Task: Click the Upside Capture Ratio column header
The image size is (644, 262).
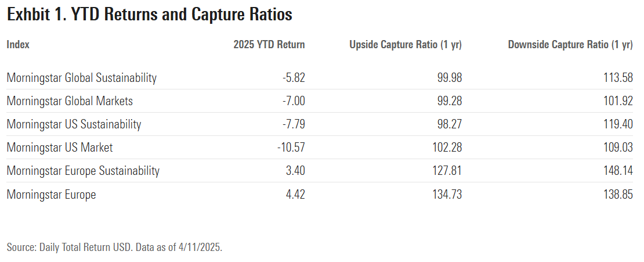Action: (406, 45)
